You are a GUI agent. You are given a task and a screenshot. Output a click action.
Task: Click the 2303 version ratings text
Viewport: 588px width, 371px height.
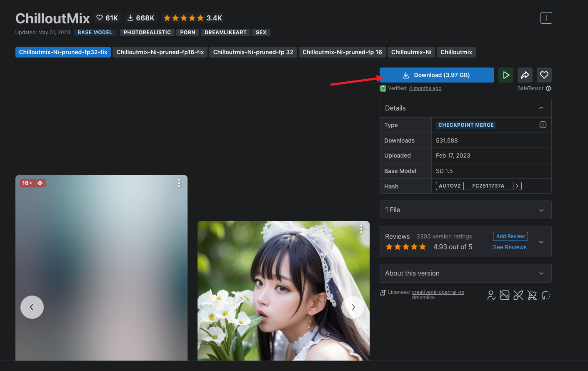(x=444, y=236)
